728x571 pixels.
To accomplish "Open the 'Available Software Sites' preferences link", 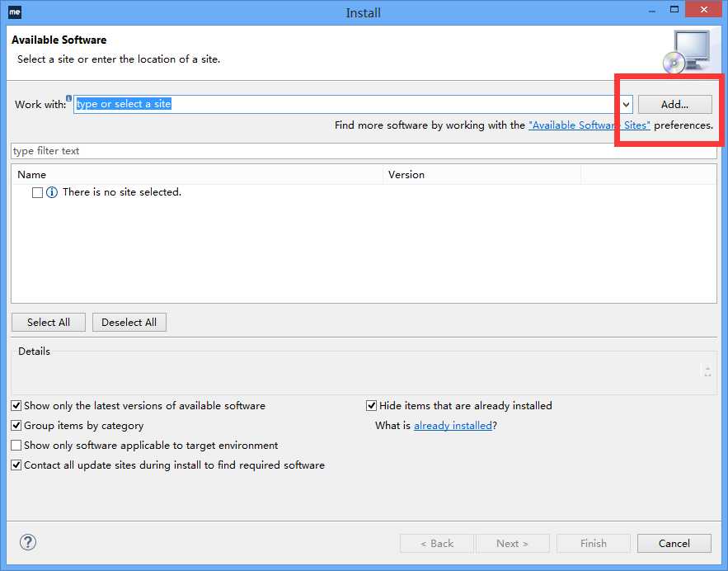I will coord(589,125).
